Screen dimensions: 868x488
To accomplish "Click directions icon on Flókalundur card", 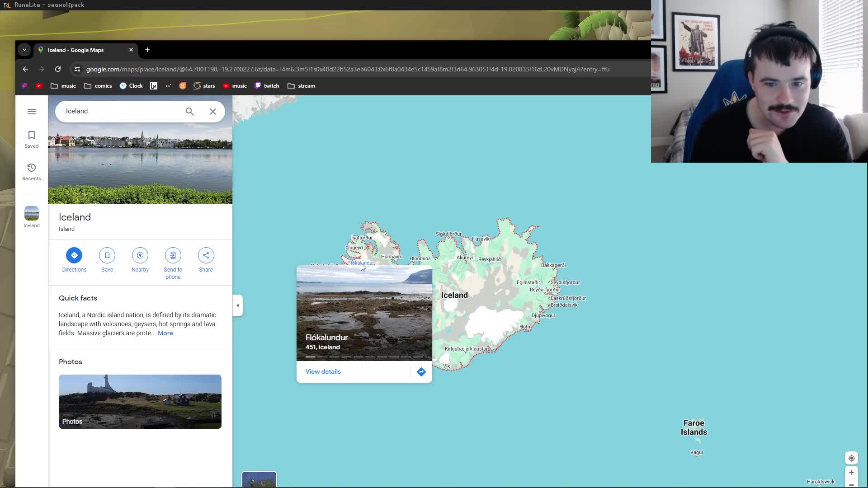I will 421,372.
